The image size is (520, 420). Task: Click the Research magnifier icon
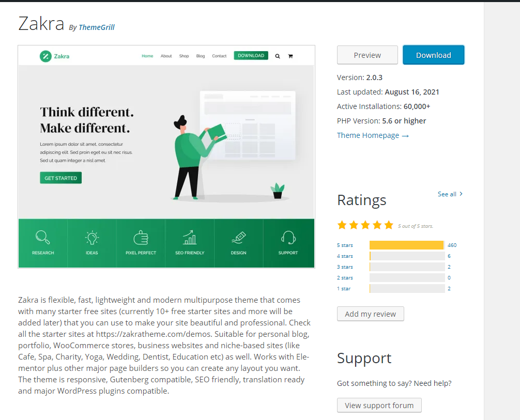[x=43, y=237]
